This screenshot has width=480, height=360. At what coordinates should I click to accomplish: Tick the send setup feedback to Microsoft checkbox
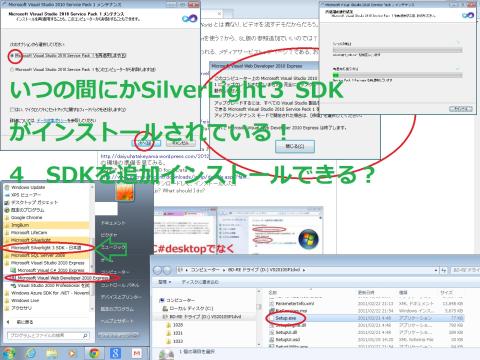(12, 109)
